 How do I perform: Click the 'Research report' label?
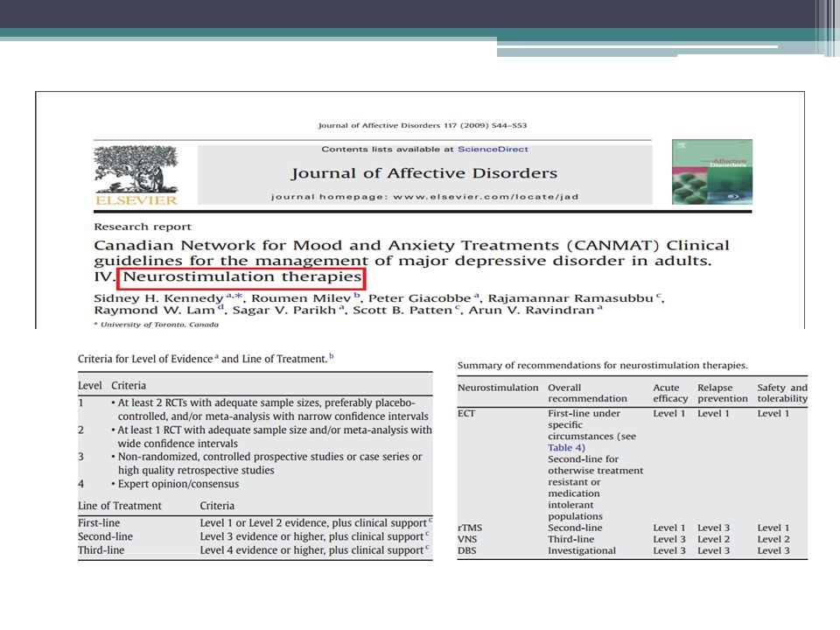click(x=143, y=227)
